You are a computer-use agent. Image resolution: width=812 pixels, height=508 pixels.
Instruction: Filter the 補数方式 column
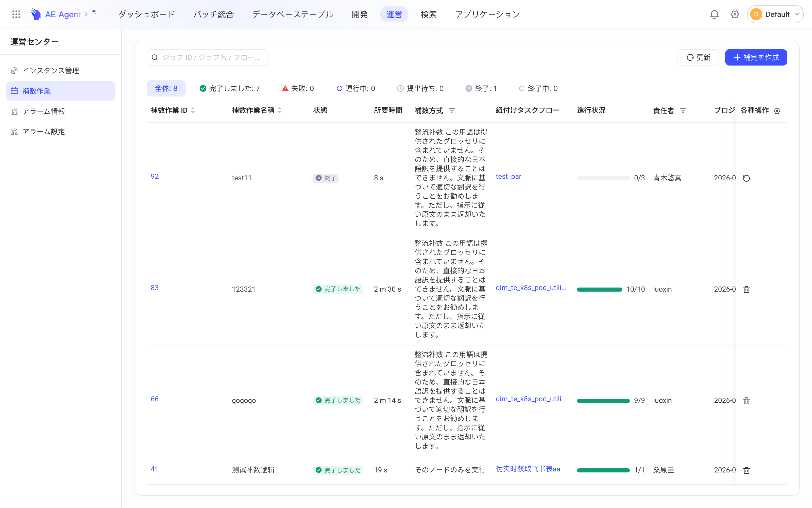coord(452,110)
